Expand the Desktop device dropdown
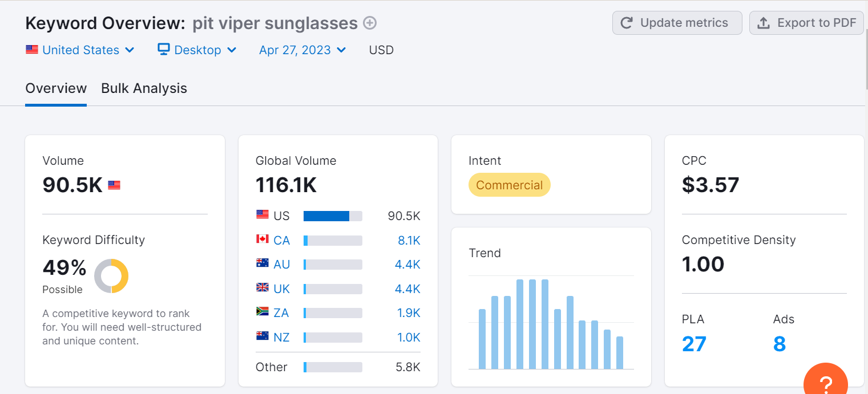The width and height of the screenshot is (868, 394). pos(197,50)
